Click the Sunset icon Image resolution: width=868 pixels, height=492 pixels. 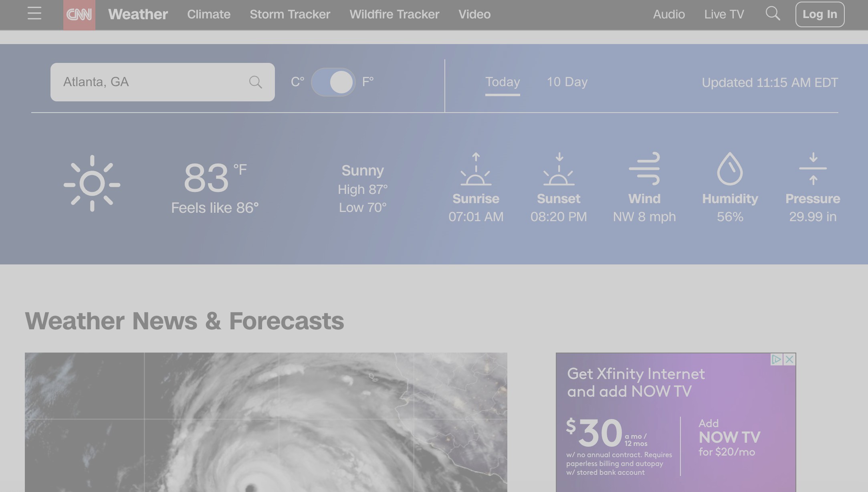click(x=559, y=169)
